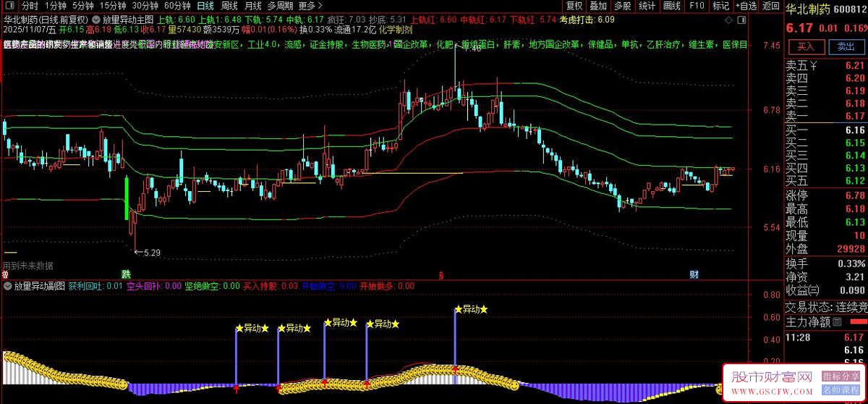This screenshot has height=404, width=868.
Task: Select the 30分钟 period tab
Action: (x=145, y=6)
